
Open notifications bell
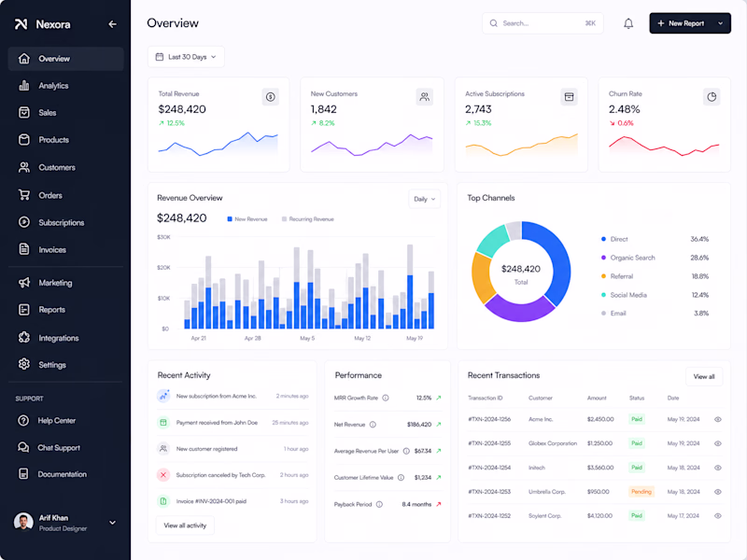[x=628, y=23]
